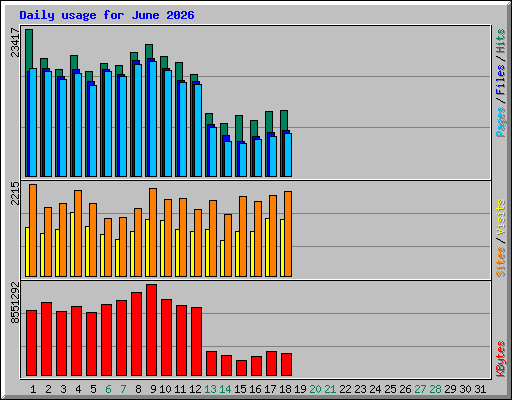
Task: Select day 31 on the date axis
Action: (x=480, y=389)
